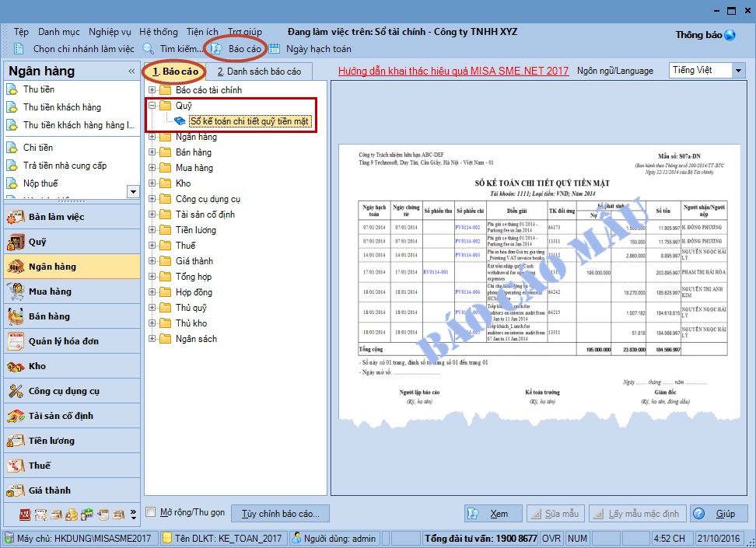
Task: Expand the Ngân hàng report folder
Action: (x=152, y=137)
